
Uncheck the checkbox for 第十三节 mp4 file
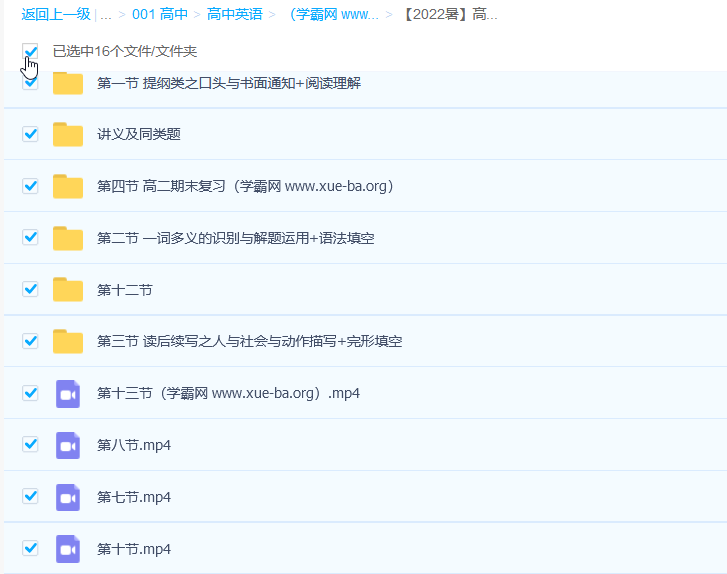30,393
